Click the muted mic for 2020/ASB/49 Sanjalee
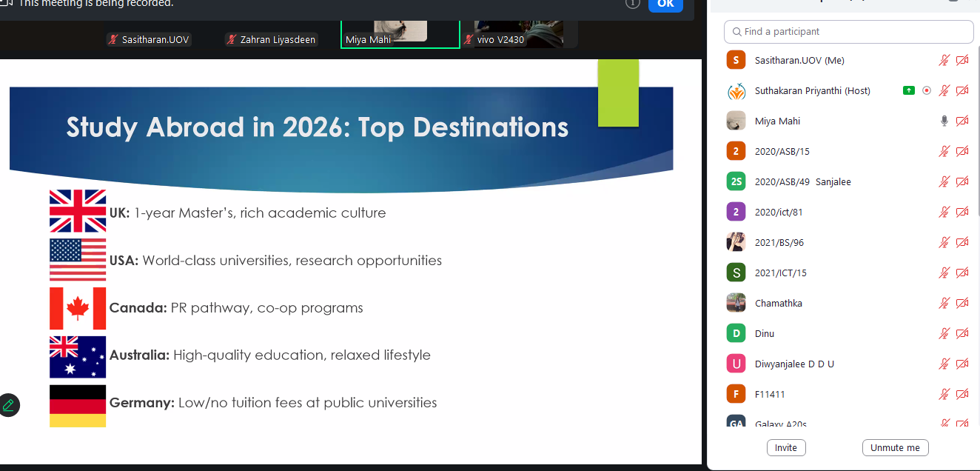This screenshot has width=980, height=471. tap(944, 181)
